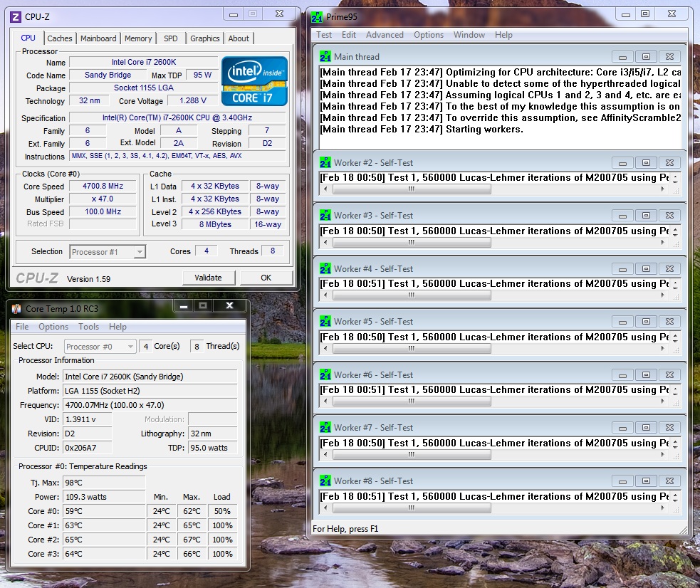This screenshot has height=588, width=700.
Task: Click the Intel Core i7 logo in CPU-Z
Action: pyautogui.click(x=254, y=80)
